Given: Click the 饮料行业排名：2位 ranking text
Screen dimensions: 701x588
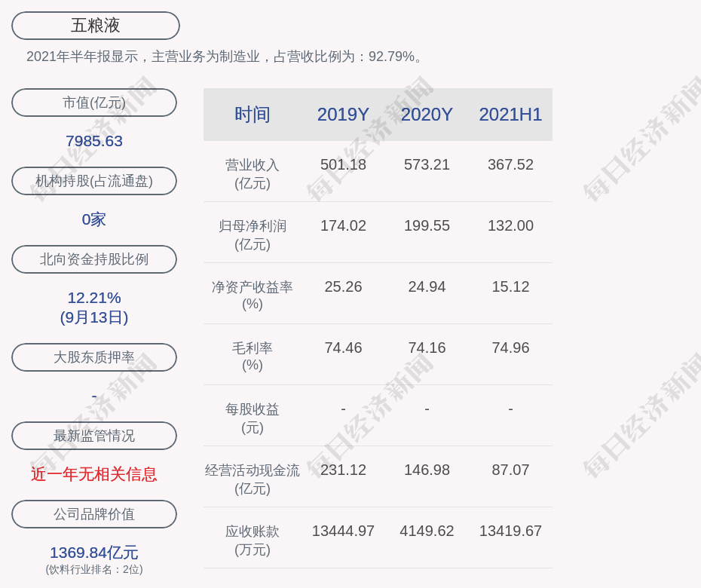Looking at the screenshot, I should pyautogui.click(x=93, y=571).
